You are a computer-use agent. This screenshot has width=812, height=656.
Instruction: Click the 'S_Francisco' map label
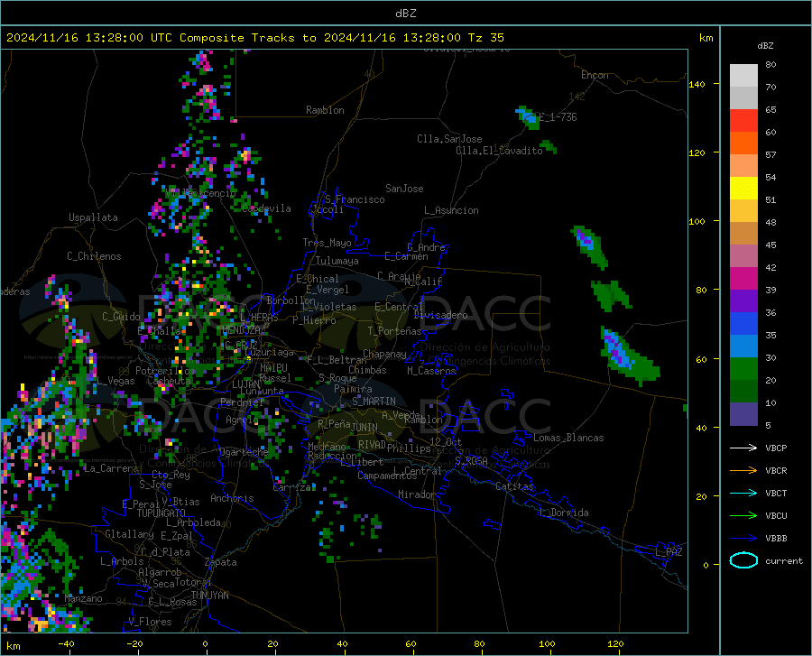(x=355, y=199)
